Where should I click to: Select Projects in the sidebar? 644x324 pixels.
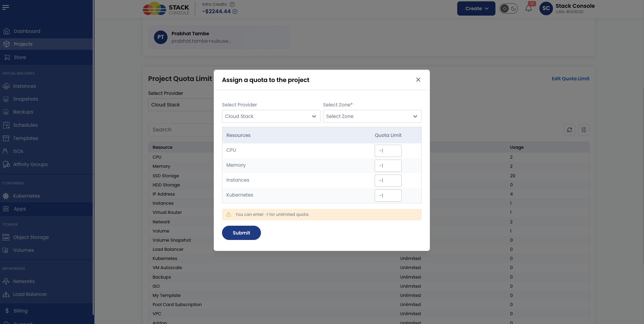[x=46, y=44]
